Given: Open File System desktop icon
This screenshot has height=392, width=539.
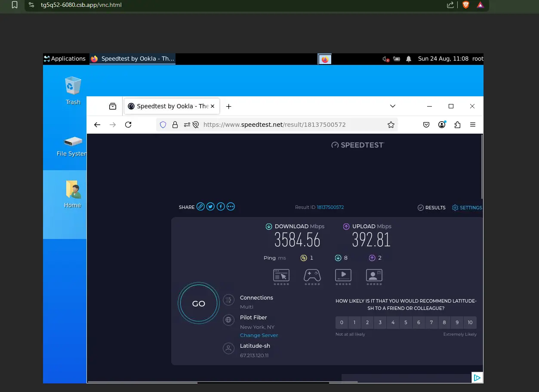Looking at the screenshot, I should point(72,146).
